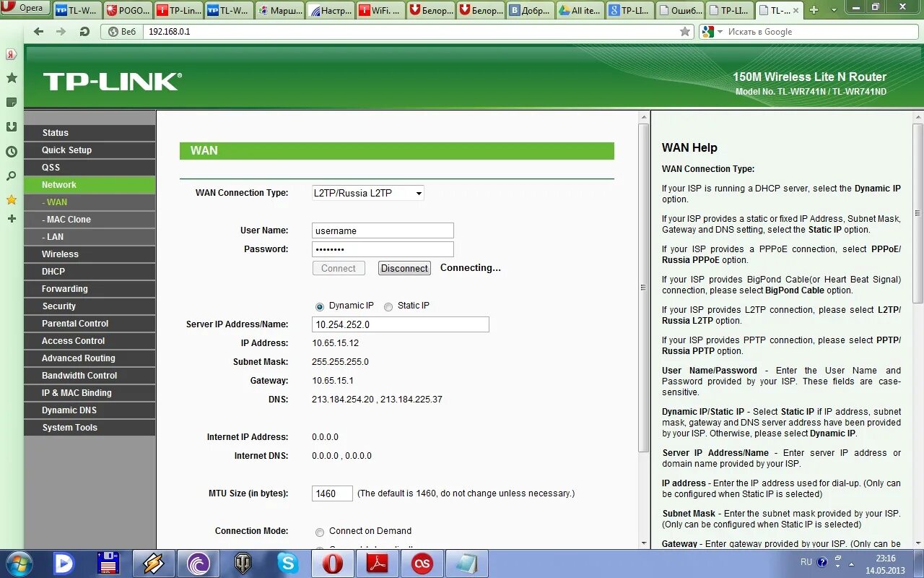The width and height of the screenshot is (924, 578).
Task: Click the RU language indicator in tray
Action: [806, 562]
